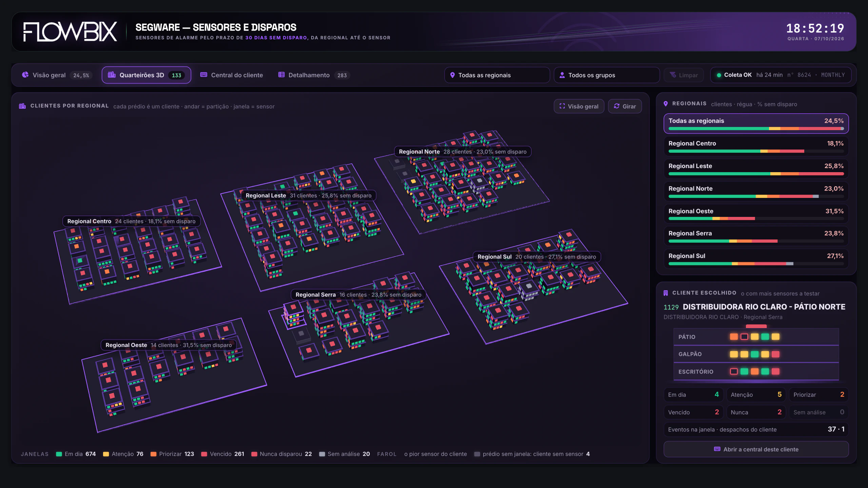The height and width of the screenshot is (488, 868).
Task: Select Regional Sul row in regionais panel
Action: click(756, 259)
